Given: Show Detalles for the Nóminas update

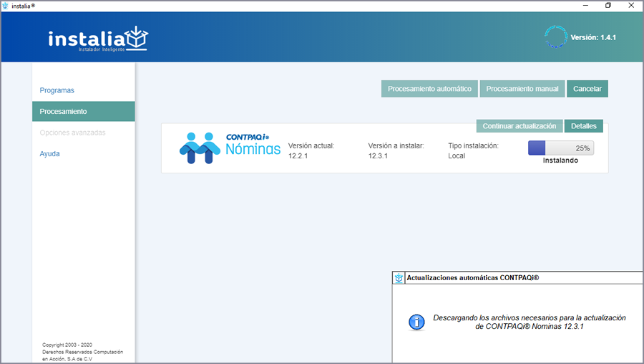Looking at the screenshot, I should pyautogui.click(x=584, y=126).
